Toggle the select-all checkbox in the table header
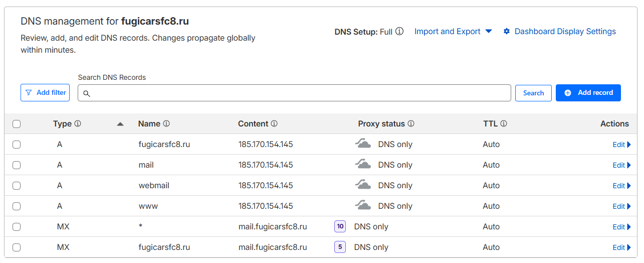 [17, 124]
